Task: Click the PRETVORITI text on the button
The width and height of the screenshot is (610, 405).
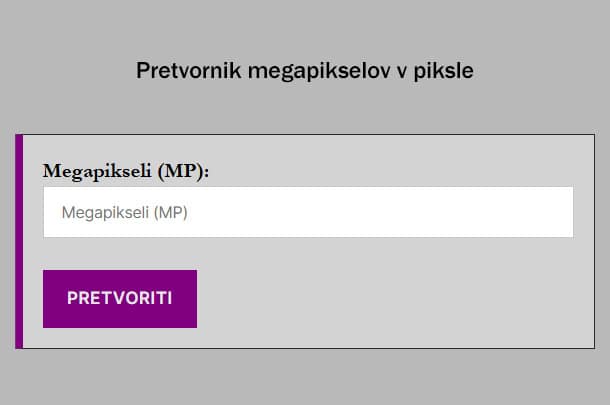Action: point(119,298)
